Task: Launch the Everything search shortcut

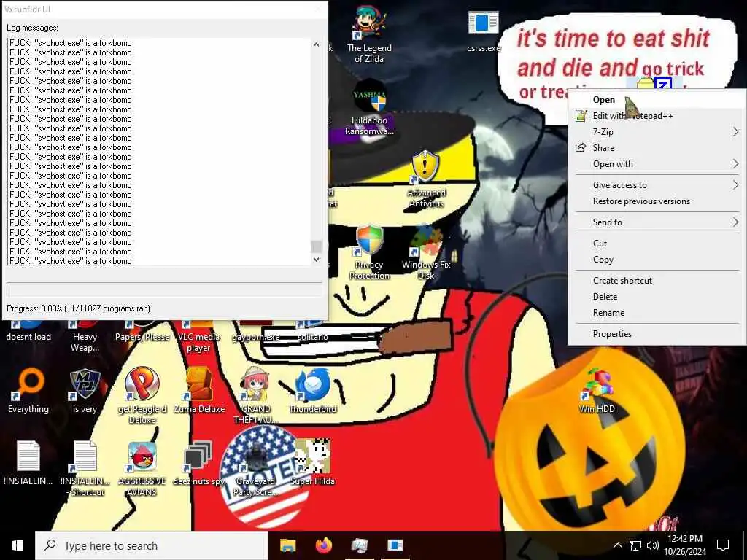Action: pos(28,391)
